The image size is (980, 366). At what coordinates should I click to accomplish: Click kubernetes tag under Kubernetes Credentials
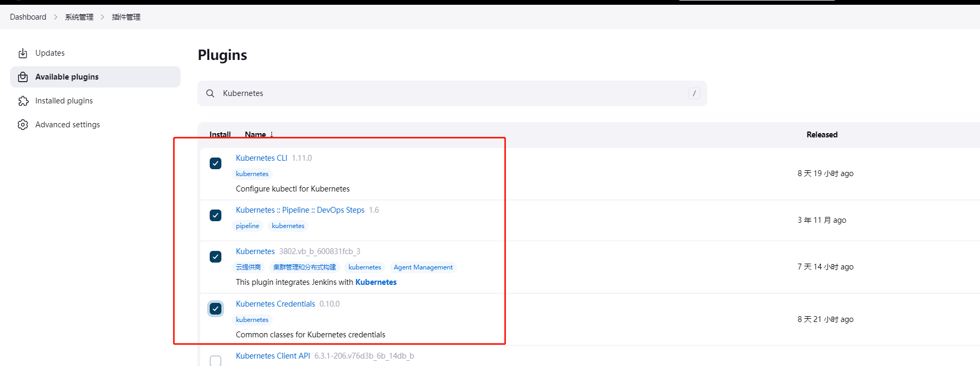pyautogui.click(x=252, y=320)
